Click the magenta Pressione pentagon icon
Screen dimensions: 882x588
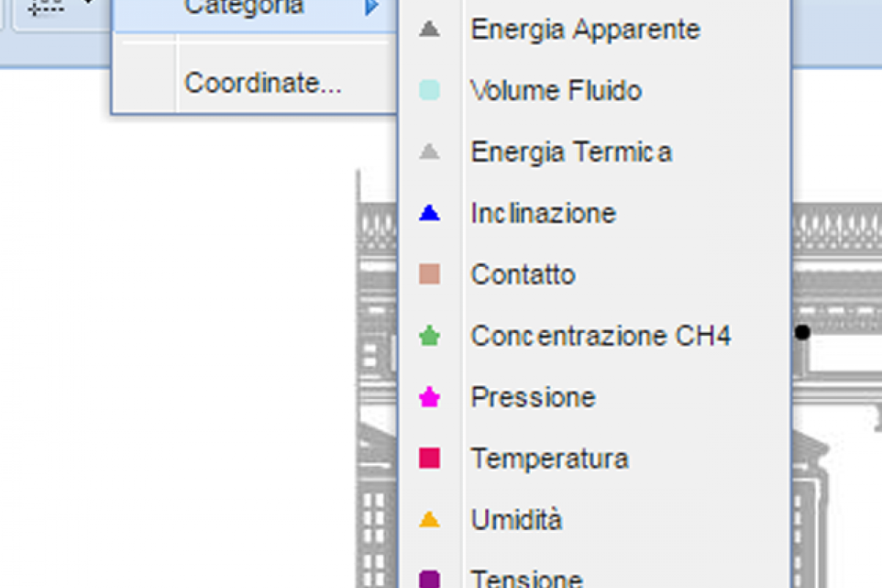tap(429, 398)
